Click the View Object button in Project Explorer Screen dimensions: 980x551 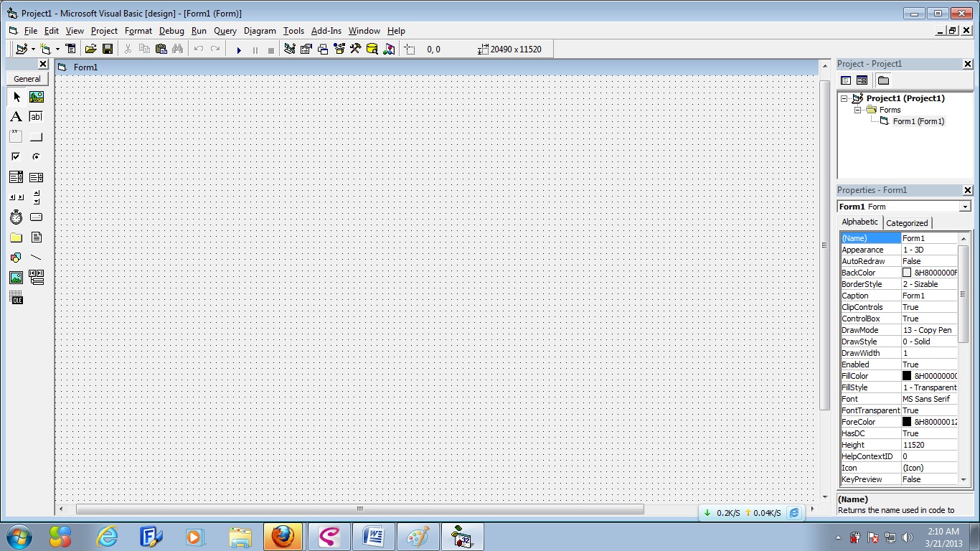(861, 80)
